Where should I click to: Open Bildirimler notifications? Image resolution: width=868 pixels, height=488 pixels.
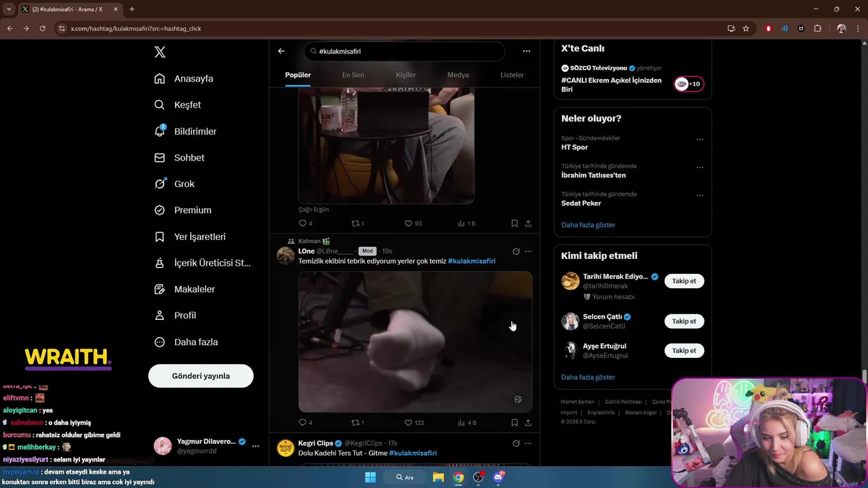pos(185,131)
